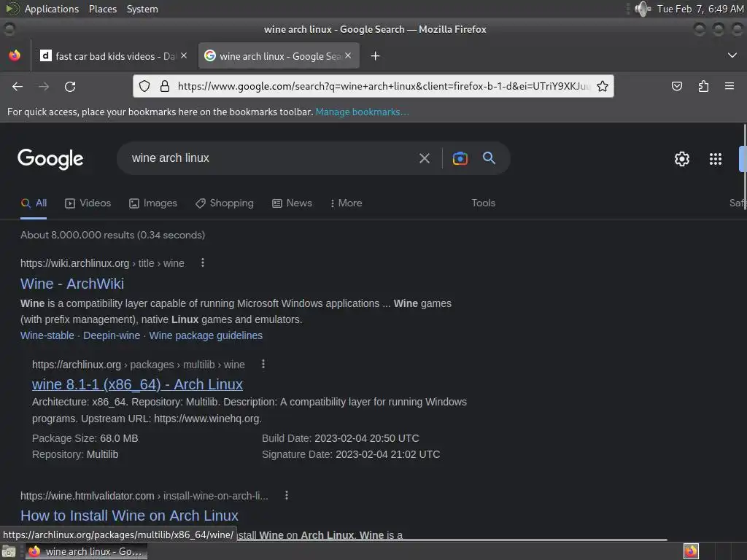Open How to Install Wine on Arch Linux
The image size is (747, 560).
pyautogui.click(x=129, y=516)
